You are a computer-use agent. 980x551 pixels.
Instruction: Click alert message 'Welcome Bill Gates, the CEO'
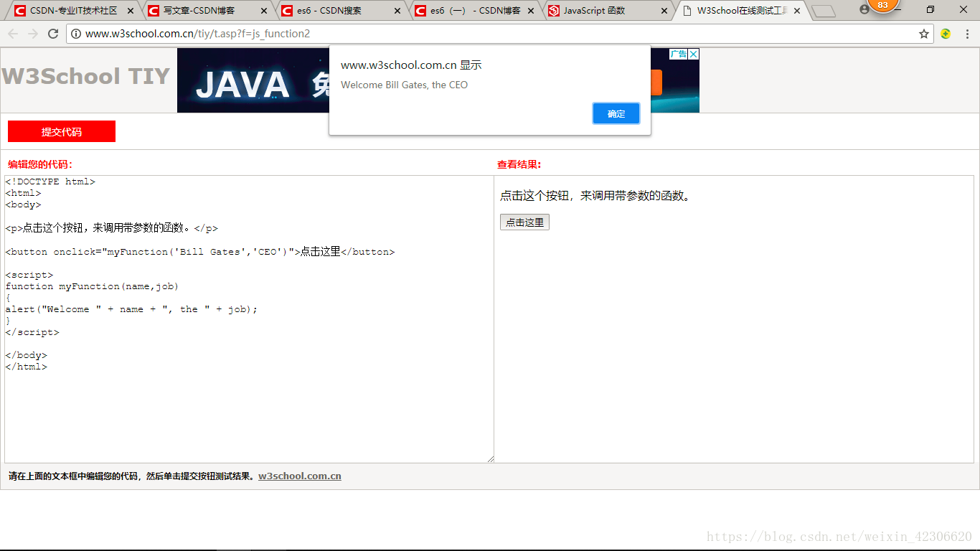[x=404, y=85]
